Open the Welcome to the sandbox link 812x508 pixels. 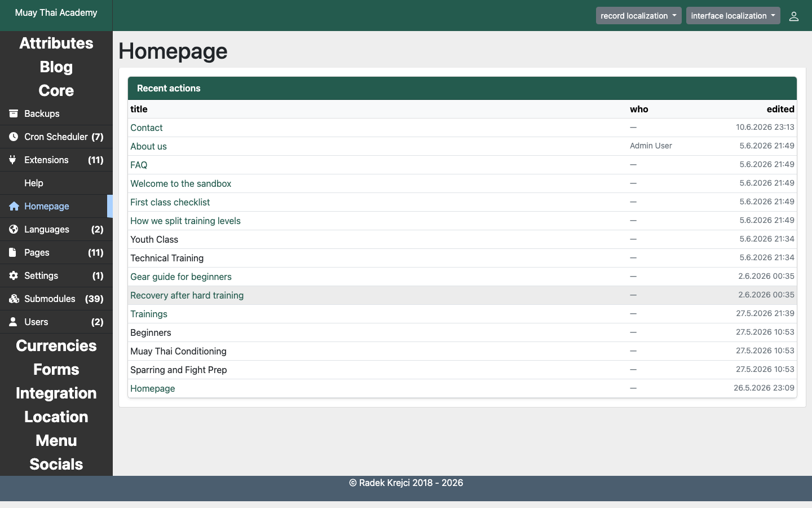180,183
